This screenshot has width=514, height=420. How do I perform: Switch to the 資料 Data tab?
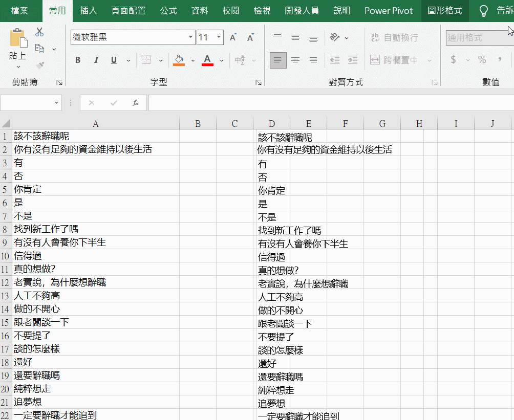[x=200, y=10]
